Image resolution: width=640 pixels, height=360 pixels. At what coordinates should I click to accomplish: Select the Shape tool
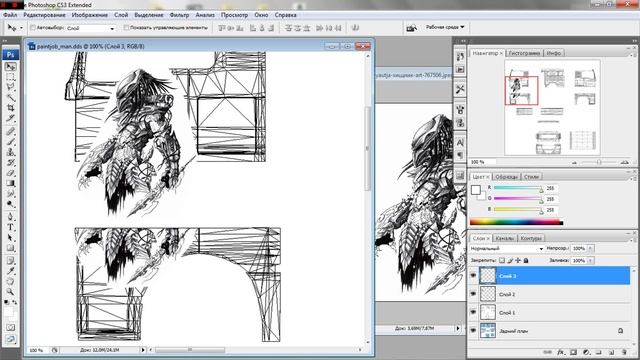11,248
